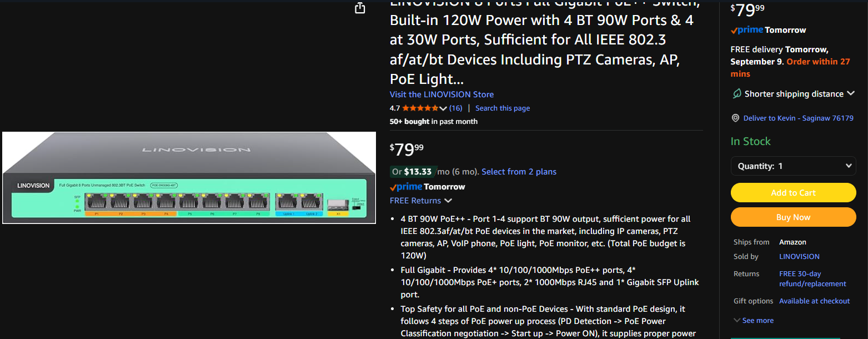This screenshot has height=339, width=868.
Task: Click LINOVISION Sold by seller link
Action: coord(799,257)
